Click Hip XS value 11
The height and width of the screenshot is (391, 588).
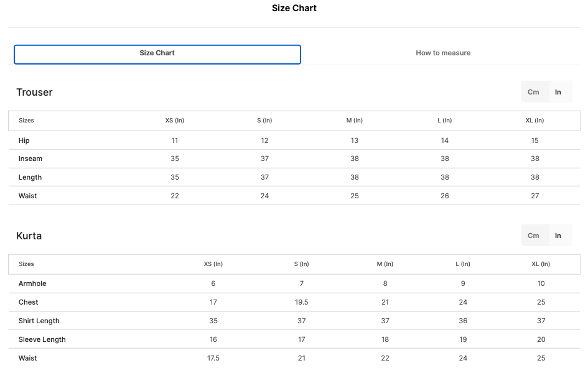click(175, 140)
